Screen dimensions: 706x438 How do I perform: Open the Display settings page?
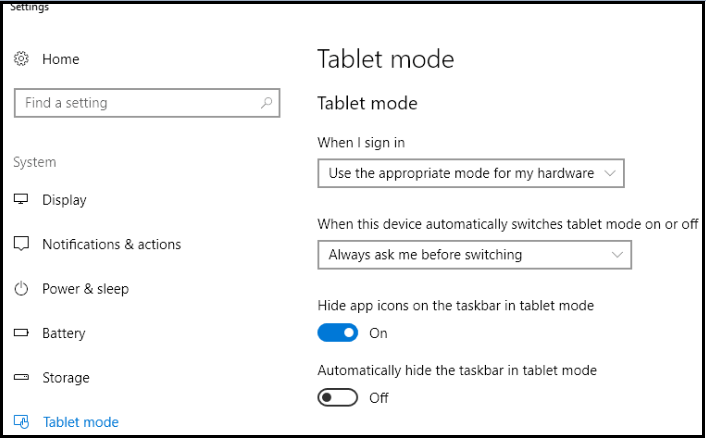[64, 200]
